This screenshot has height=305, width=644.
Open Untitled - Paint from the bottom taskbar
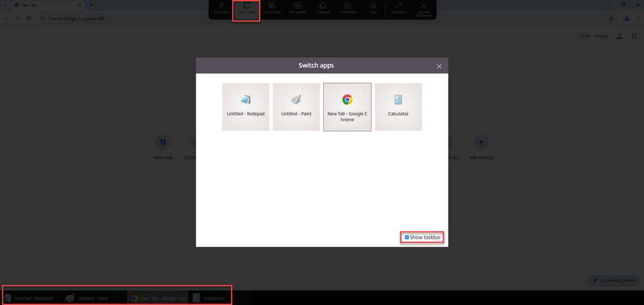[95, 298]
